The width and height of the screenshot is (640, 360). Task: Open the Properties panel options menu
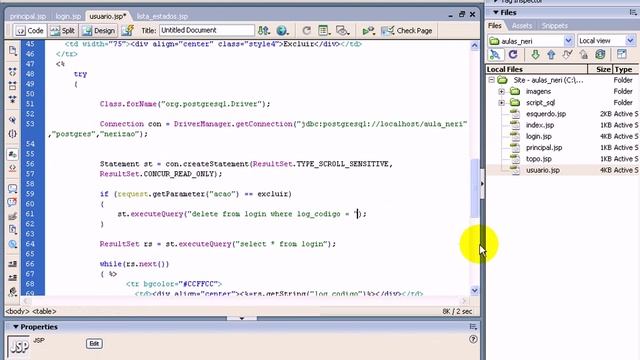(x=473, y=327)
